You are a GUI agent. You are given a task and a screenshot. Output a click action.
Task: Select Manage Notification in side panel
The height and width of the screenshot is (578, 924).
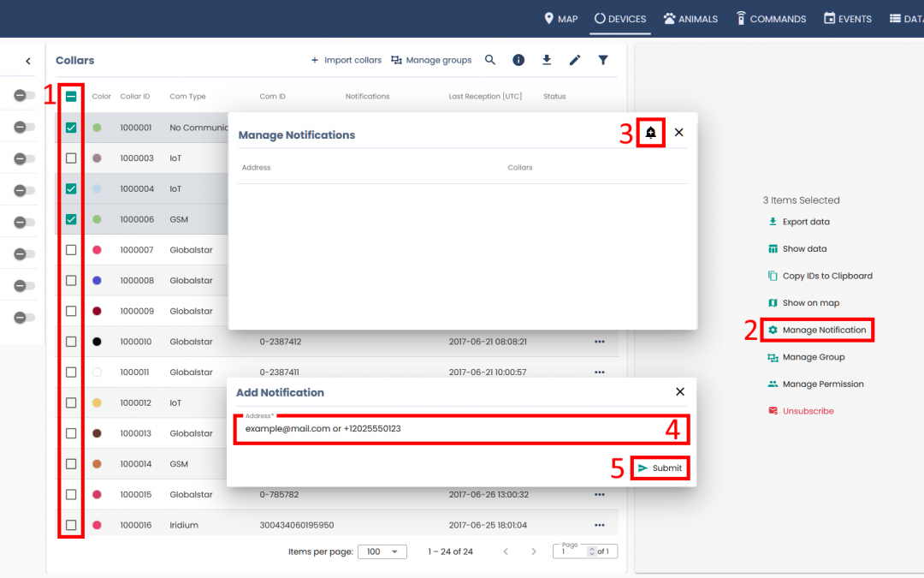(x=823, y=330)
